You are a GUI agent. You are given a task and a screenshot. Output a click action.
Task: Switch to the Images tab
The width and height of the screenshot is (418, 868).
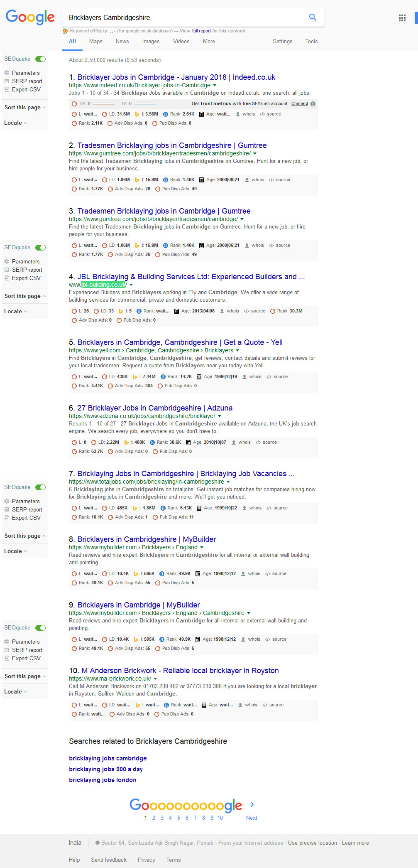pos(151,41)
